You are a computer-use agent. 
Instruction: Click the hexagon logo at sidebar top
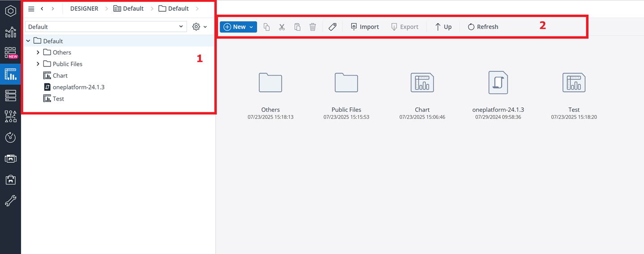click(x=10, y=11)
